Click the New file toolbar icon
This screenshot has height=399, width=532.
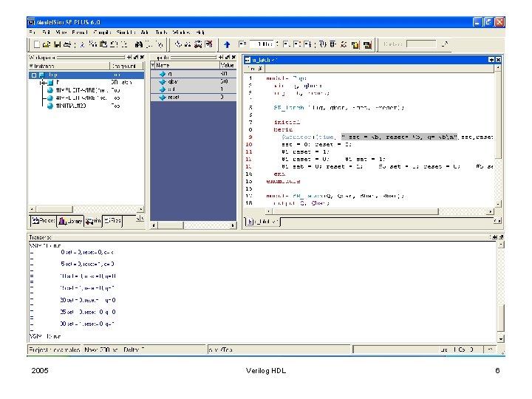(x=36, y=44)
